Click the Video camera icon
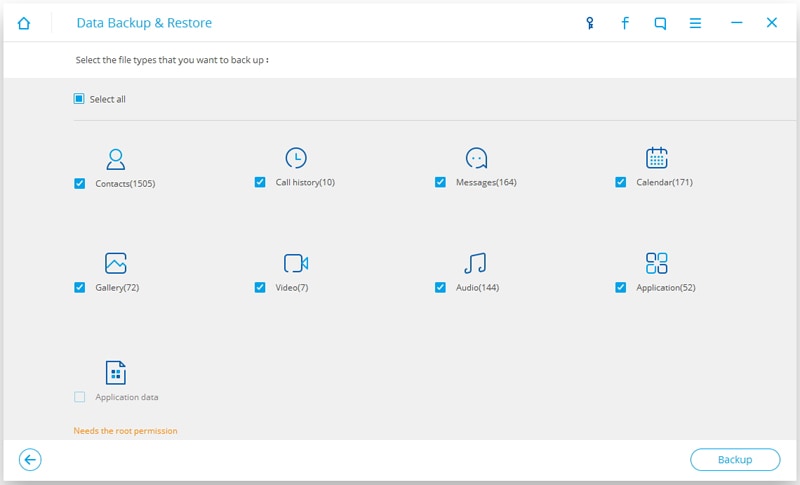This screenshot has height=485, width=800. 296,263
